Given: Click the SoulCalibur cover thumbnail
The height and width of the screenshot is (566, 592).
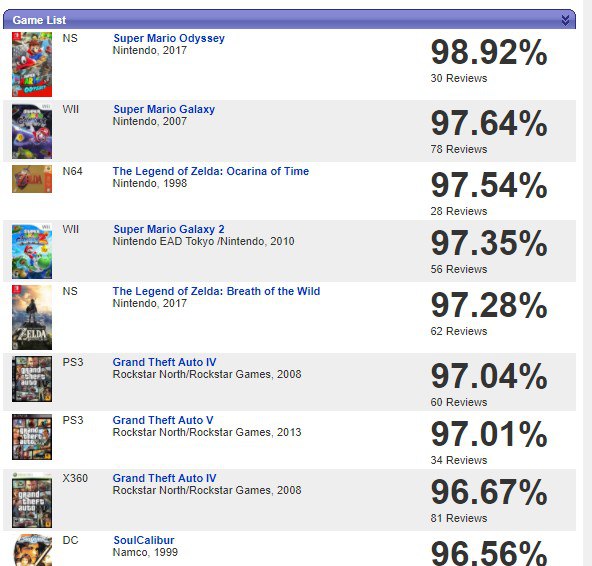Looking at the screenshot, I should (32, 550).
